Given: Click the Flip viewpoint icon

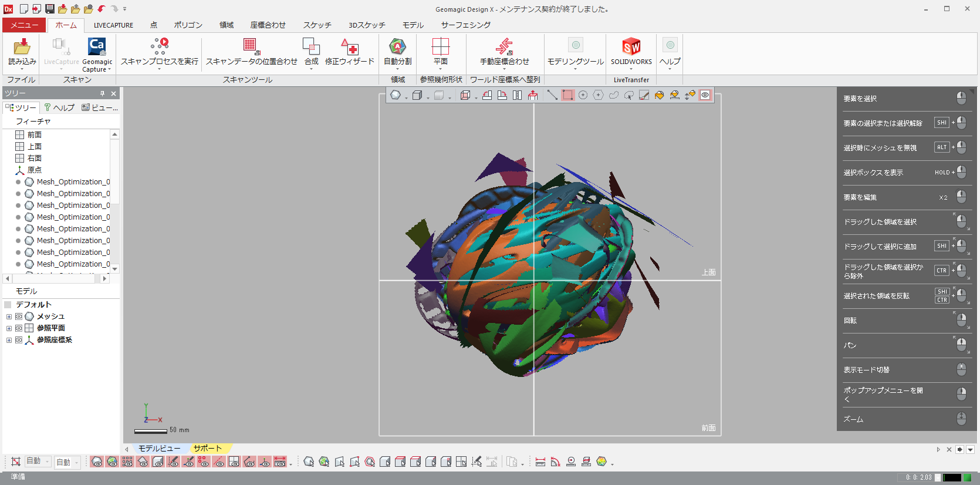Looking at the screenshot, I should point(517,95).
